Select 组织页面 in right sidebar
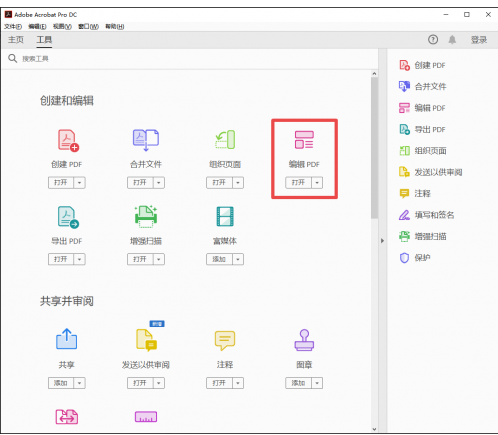 pyautogui.click(x=423, y=151)
